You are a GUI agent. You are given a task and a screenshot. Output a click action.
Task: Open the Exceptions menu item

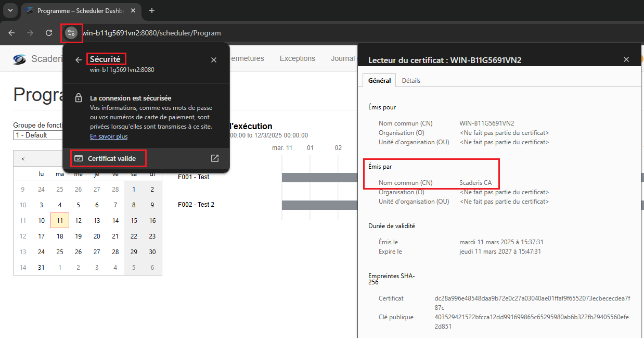pos(298,59)
